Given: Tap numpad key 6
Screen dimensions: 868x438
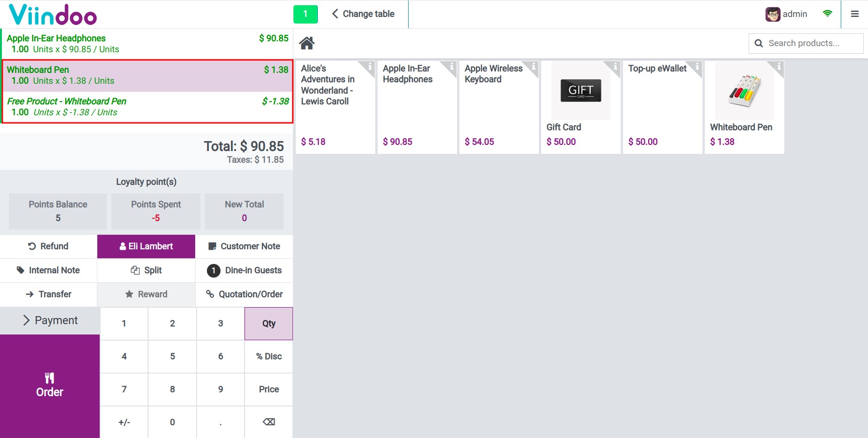Looking at the screenshot, I should click(221, 357).
